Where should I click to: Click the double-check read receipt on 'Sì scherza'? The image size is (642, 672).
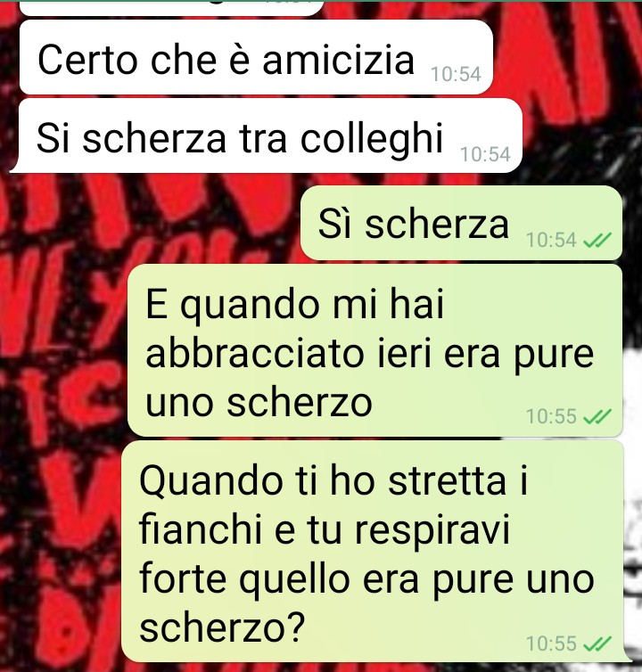click(x=597, y=241)
